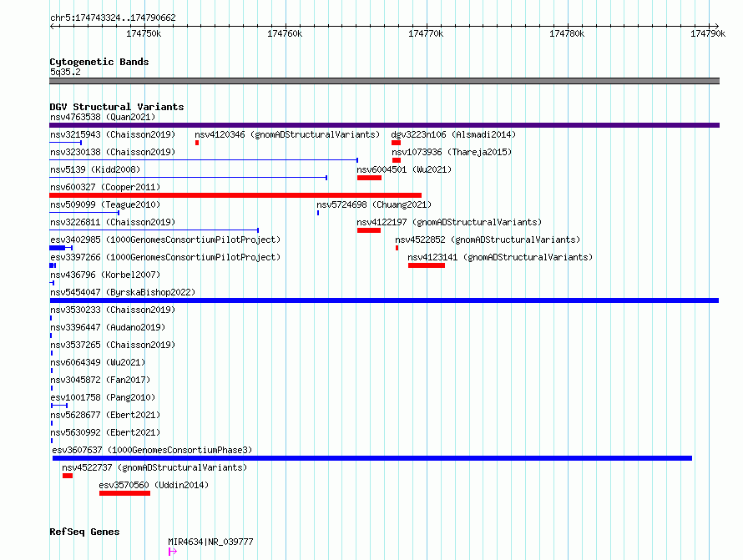Select the red nsv4522737 variant bar
This screenshot has width=743, height=560.
coord(68,476)
